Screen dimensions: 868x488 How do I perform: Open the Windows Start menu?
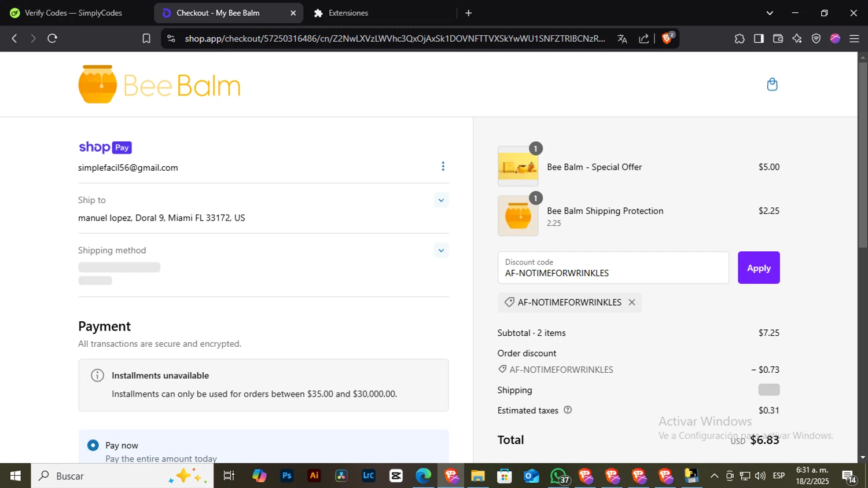15,476
